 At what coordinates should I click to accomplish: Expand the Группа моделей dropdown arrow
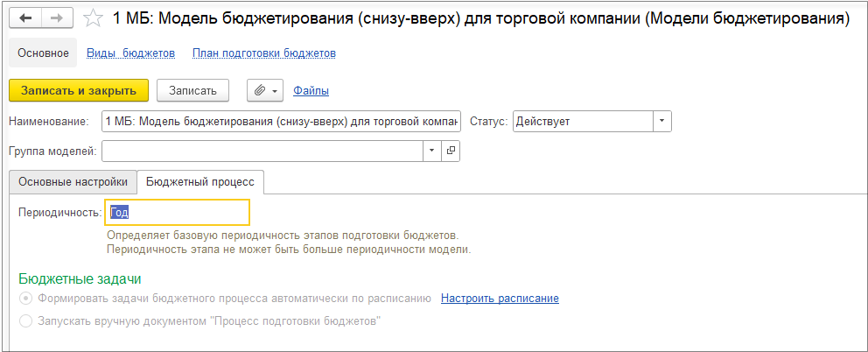coord(432,151)
